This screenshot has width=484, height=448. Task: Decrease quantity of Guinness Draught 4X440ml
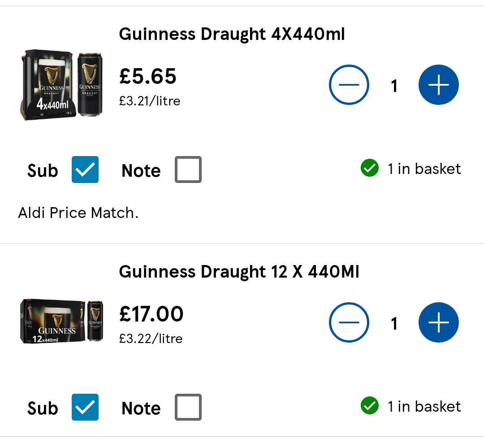pos(349,85)
